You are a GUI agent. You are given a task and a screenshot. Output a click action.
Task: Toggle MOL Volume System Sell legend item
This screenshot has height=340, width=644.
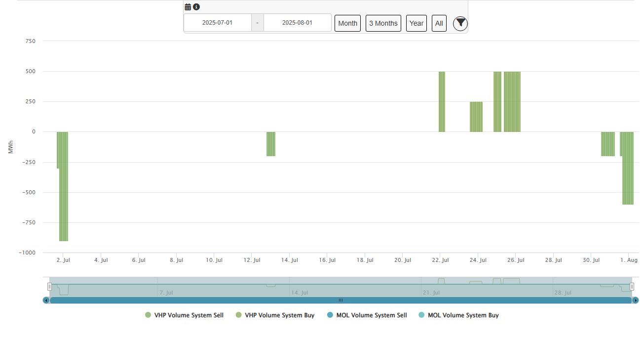(367, 315)
